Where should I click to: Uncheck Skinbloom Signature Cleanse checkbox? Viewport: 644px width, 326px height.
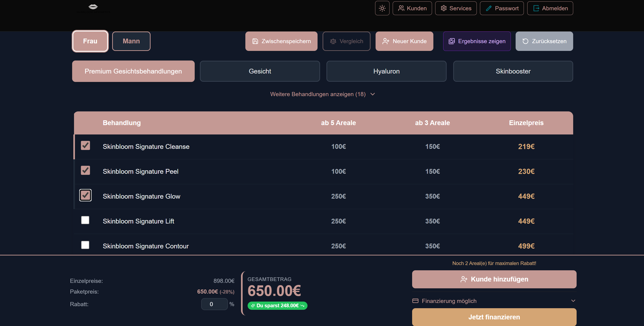85,146
